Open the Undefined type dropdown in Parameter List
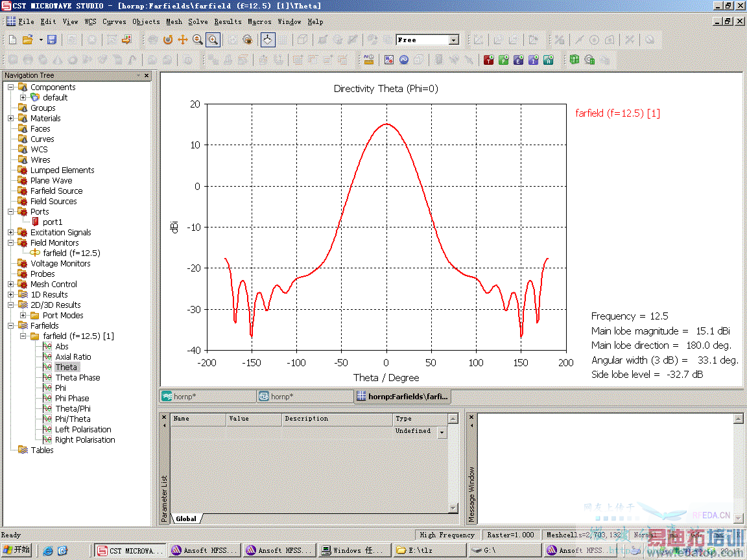The width and height of the screenshot is (747, 560). coord(442,432)
